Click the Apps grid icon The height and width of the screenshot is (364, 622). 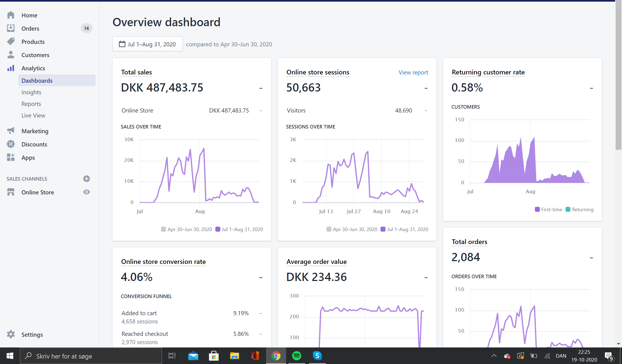click(x=11, y=157)
